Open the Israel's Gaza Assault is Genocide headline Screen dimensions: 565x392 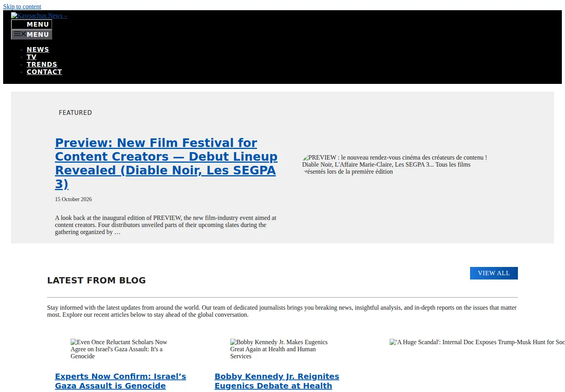(x=120, y=381)
